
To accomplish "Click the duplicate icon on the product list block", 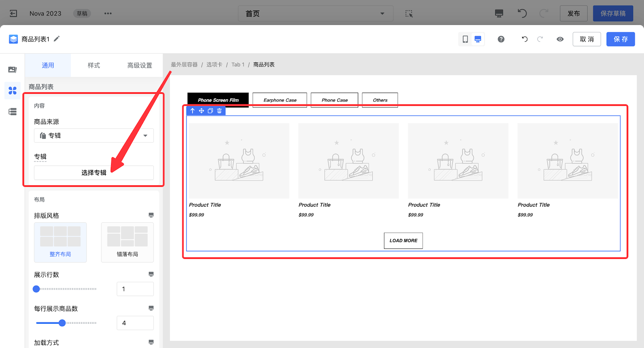I will click(x=210, y=111).
